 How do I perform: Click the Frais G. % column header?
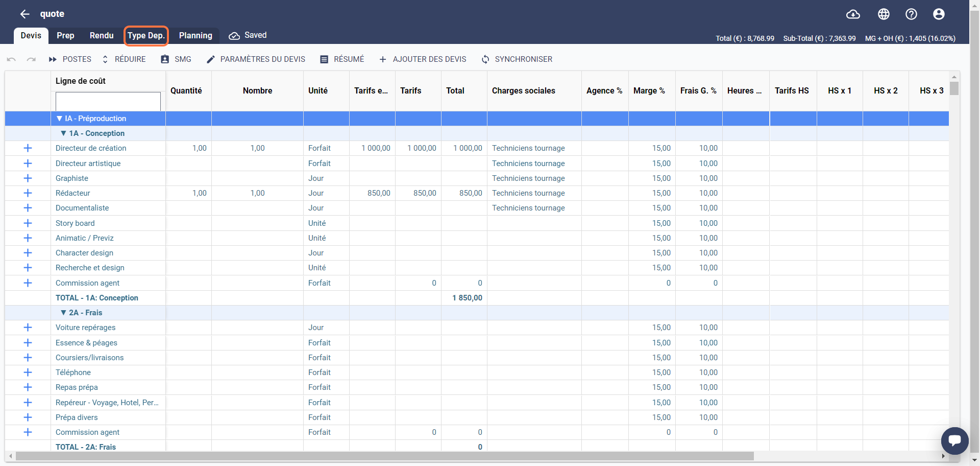[699, 91]
